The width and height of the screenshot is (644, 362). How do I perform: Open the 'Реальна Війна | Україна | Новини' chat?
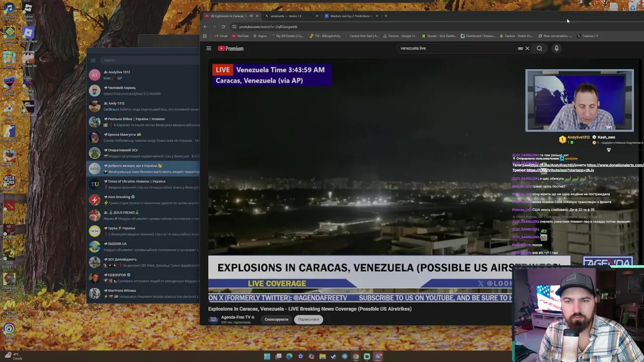[x=144, y=122]
